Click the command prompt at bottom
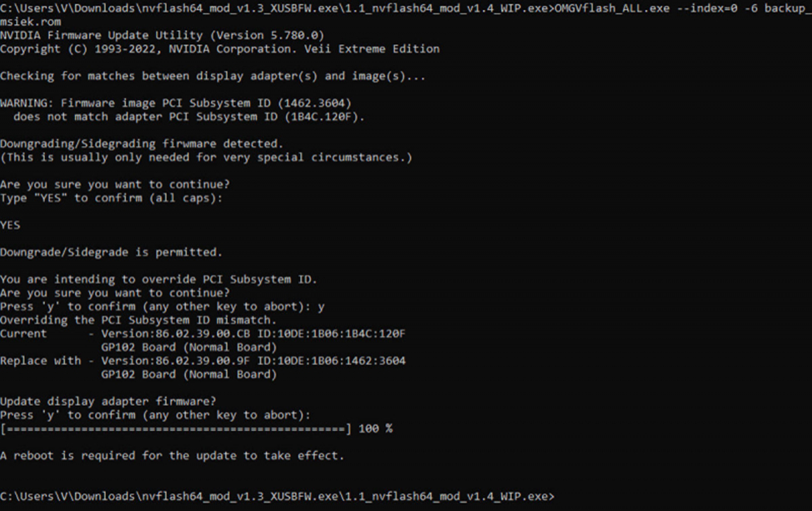812x511 pixels. coord(277,497)
